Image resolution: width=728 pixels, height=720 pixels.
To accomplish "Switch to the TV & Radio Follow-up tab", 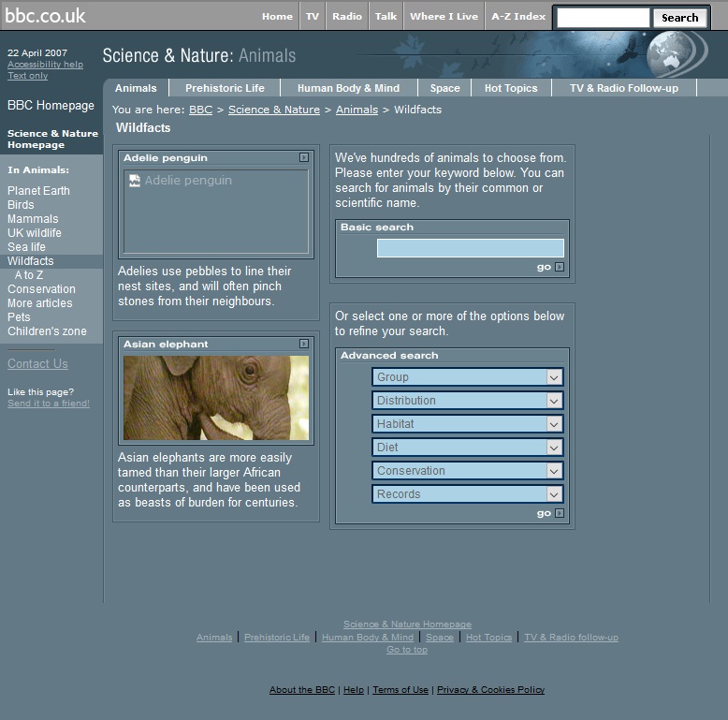I will click(623, 88).
